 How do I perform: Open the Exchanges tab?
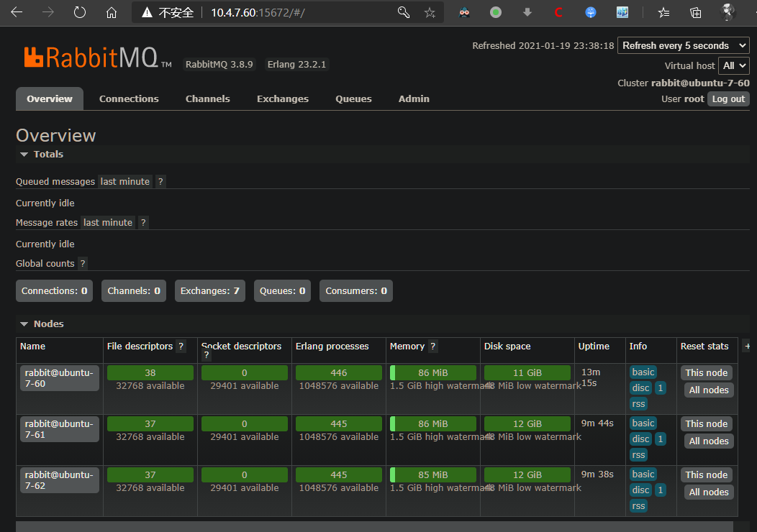283,99
